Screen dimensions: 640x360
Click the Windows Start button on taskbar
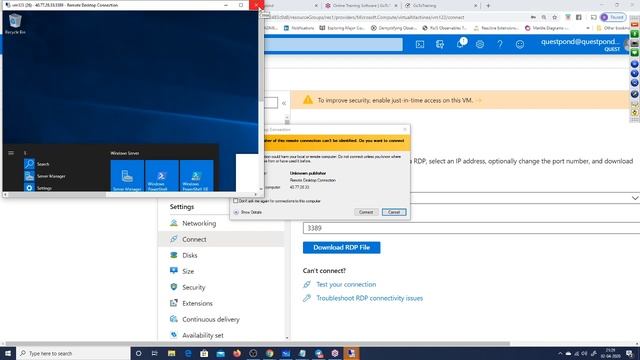[x=8, y=353]
